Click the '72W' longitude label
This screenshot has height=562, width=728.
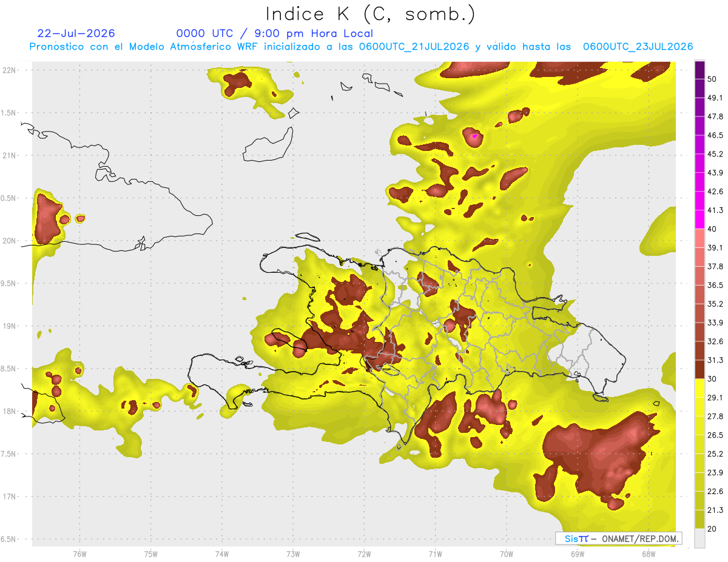(x=364, y=553)
